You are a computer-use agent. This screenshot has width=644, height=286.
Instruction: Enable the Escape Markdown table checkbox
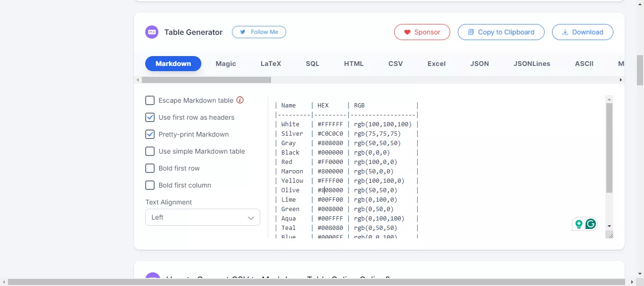pos(150,100)
